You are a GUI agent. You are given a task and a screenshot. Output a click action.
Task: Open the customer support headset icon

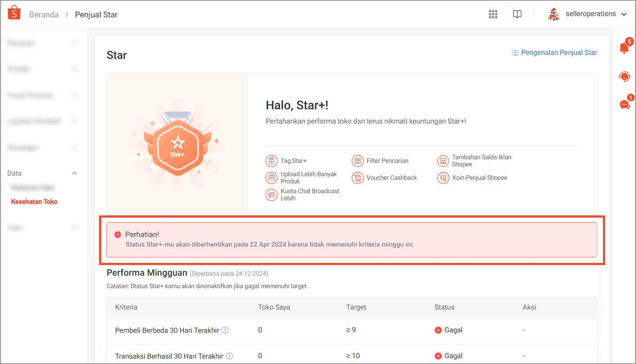[624, 77]
